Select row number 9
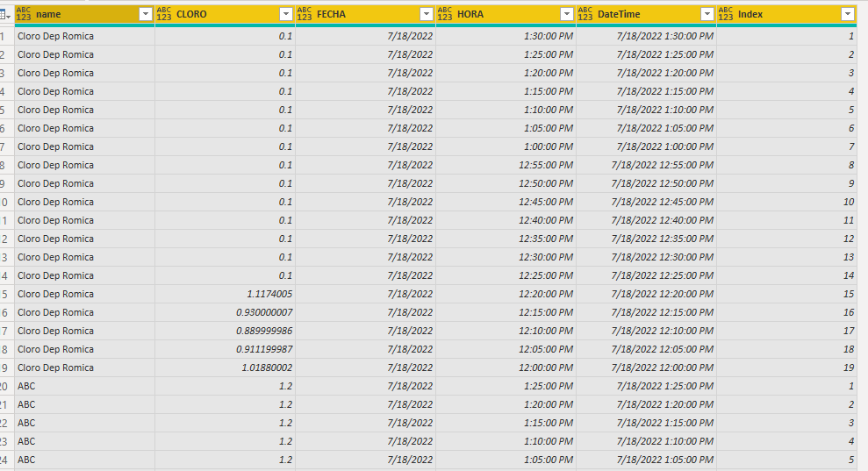Image resolution: width=868 pixels, height=471 pixels. coord(7,183)
